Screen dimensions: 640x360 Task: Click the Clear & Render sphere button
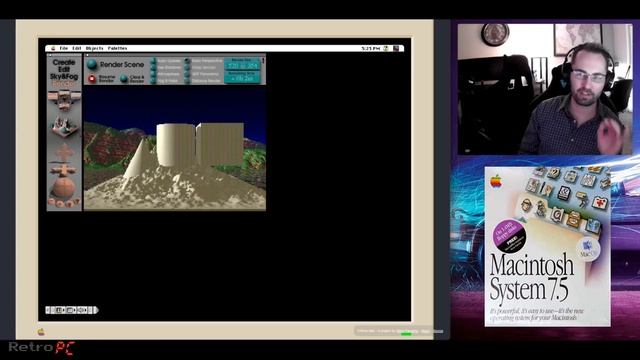pyautogui.click(x=124, y=79)
